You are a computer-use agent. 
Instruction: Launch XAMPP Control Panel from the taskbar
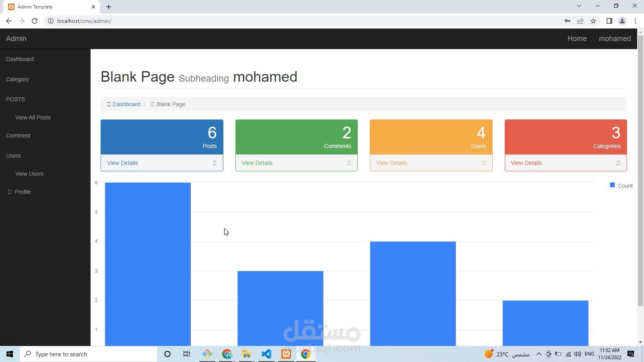(x=286, y=354)
